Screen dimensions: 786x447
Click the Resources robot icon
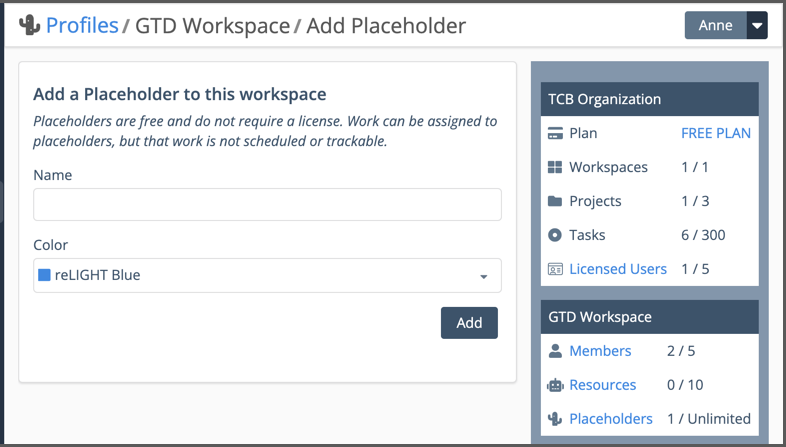click(x=555, y=385)
